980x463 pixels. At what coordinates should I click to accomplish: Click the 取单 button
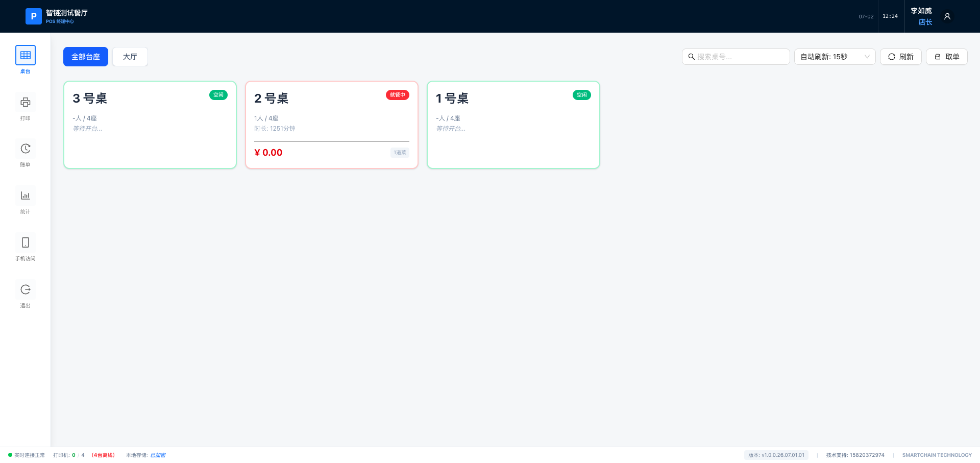(947, 57)
